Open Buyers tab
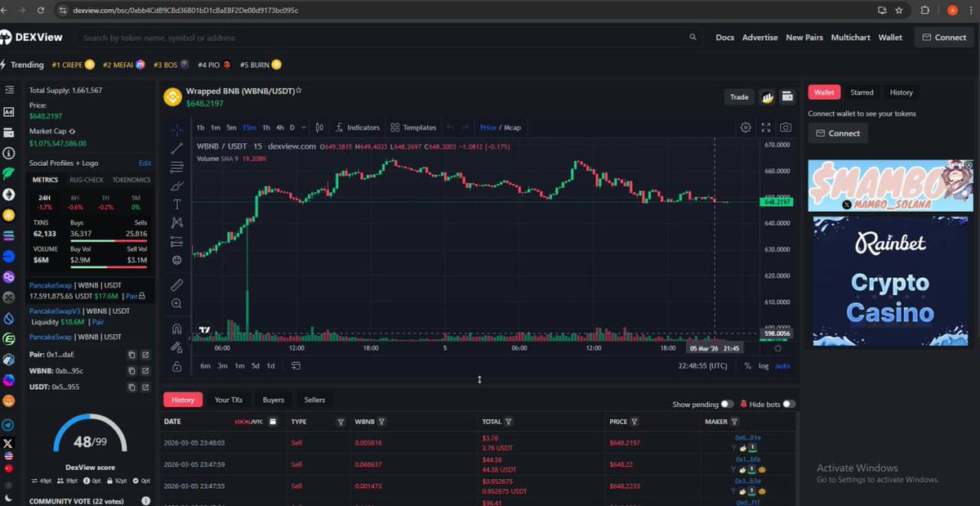This screenshot has height=506, width=980. point(274,400)
